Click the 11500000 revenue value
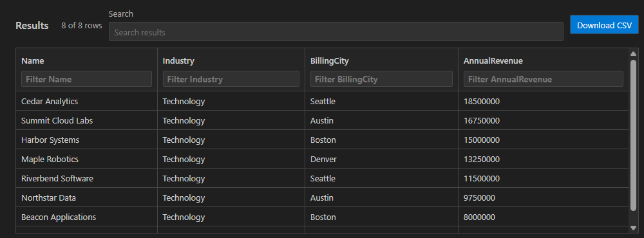 482,178
